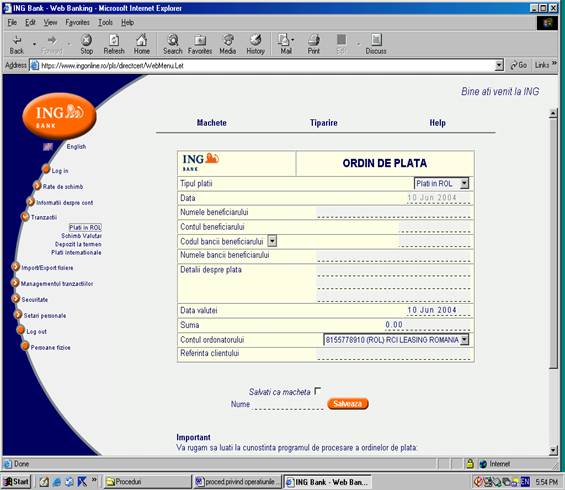Open the Media toolbar icon

(x=228, y=45)
